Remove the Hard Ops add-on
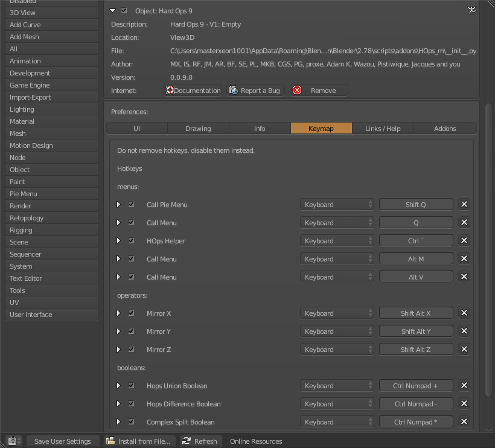Image resolution: width=495 pixels, height=448 pixels. pos(319,91)
